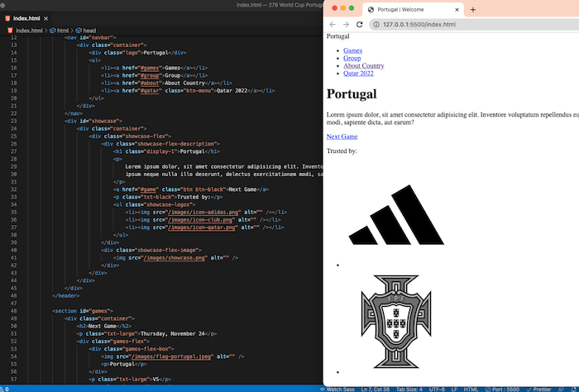Click index.html in the breadcrumb path
Screen dimensions: 579x392
coord(29,31)
